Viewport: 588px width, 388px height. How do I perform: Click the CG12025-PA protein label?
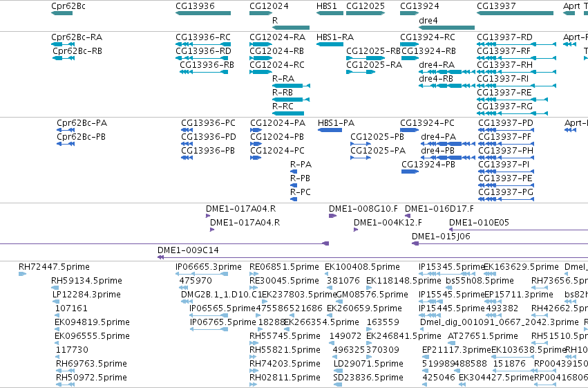tap(378, 151)
